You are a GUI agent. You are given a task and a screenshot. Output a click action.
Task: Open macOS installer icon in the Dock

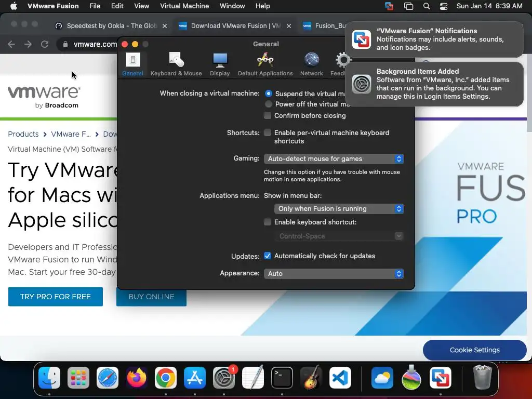coord(411,378)
